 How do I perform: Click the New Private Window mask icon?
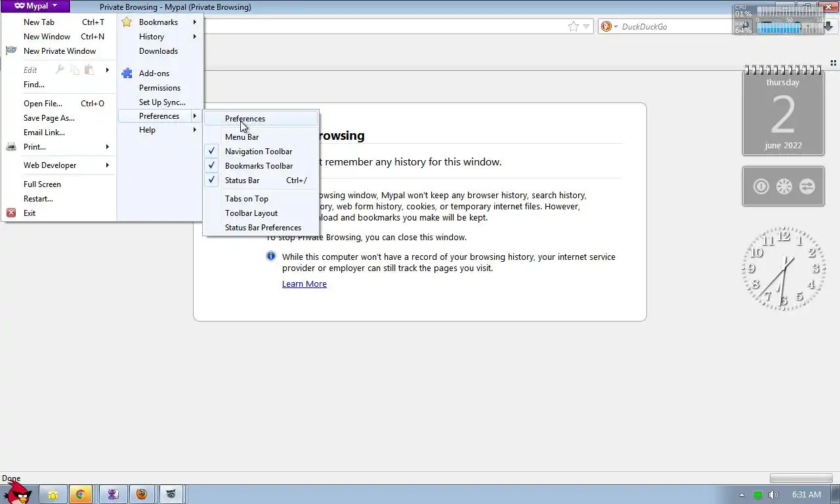click(11, 51)
